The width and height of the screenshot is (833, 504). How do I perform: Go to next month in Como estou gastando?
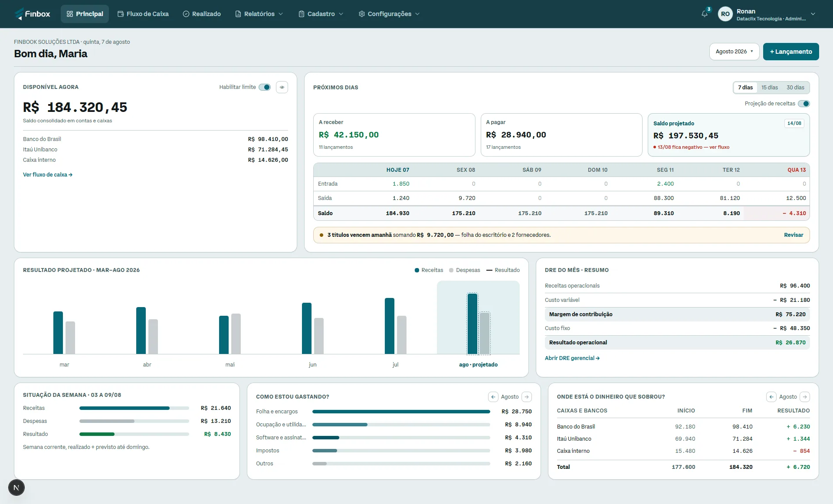pos(527,397)
